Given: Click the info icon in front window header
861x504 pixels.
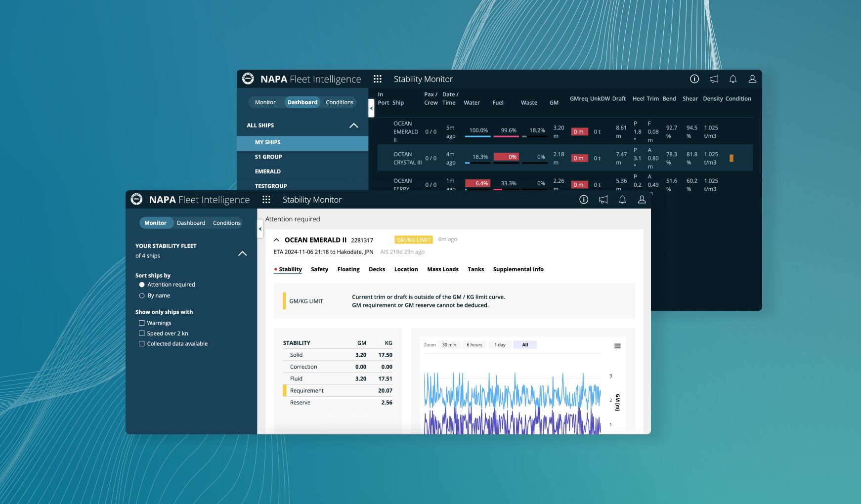Looking at the screenshot, I should pyautogui.click(x=584, y=200).
